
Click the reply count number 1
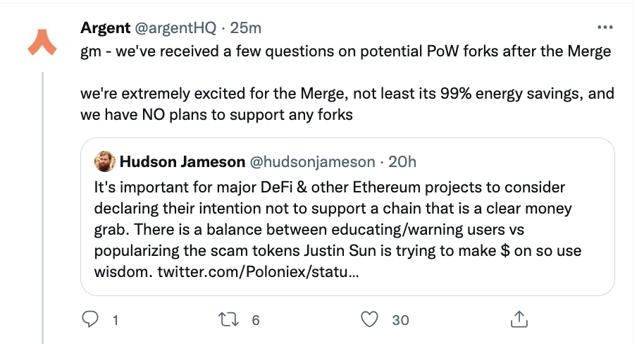[x=115, y=320]
